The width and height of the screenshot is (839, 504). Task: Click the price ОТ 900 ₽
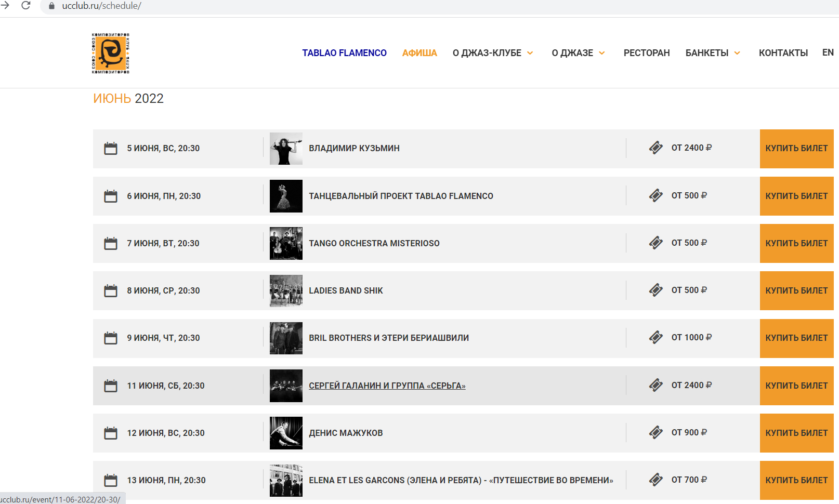point(689,432)
